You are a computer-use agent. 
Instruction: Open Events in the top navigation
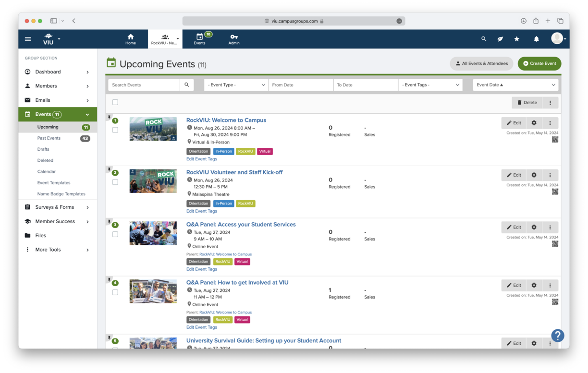coord(200,39)
